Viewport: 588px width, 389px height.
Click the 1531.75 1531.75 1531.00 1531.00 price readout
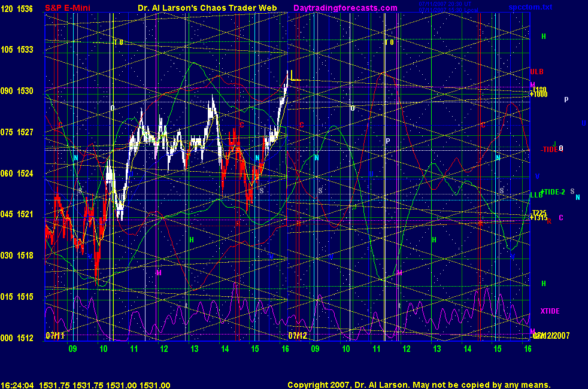pyautogui.click(x=105, y=385)
